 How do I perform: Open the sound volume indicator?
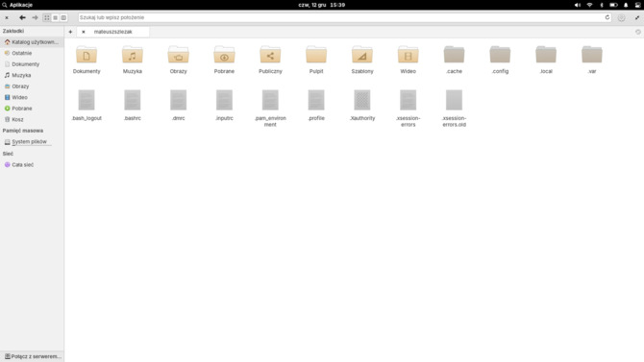pos(578,5)
